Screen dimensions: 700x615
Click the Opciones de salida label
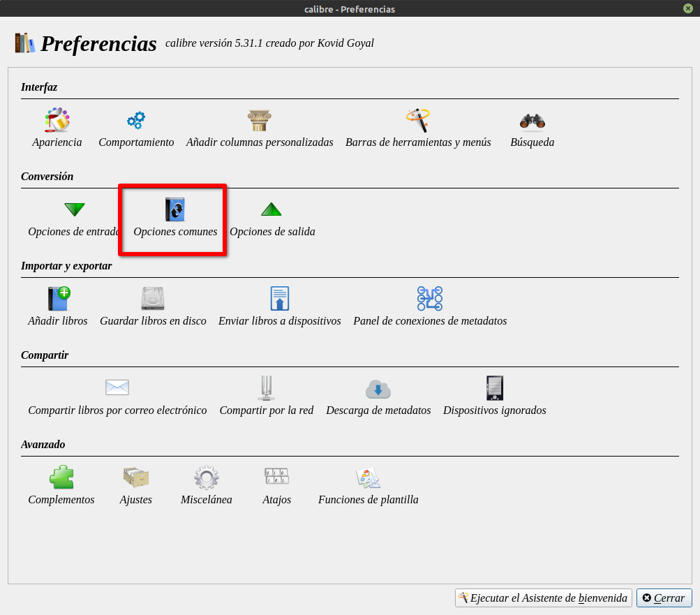pos(272,232)
